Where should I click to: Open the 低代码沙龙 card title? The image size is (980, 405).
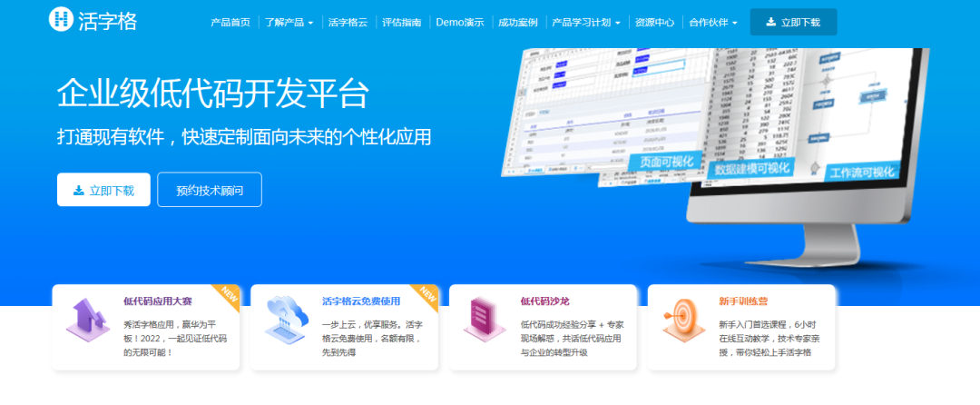click(x=545, y=301)
